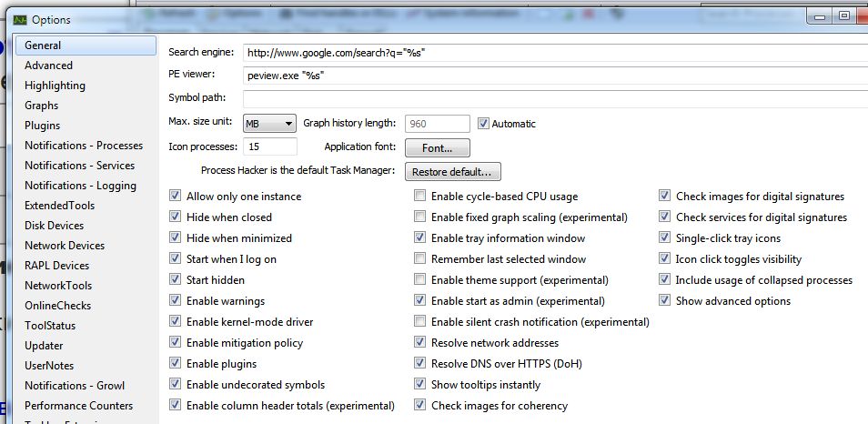Open the Max. size unit dropdown

(270, 124)
